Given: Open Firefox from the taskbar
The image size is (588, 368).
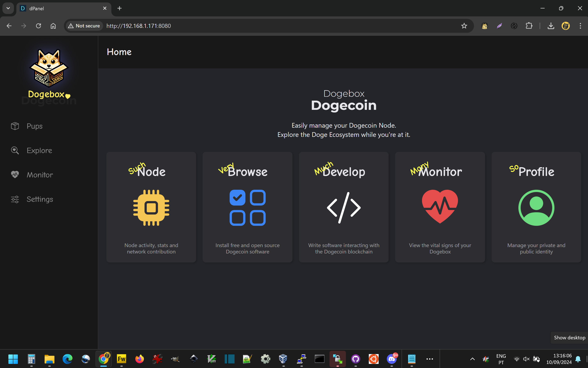Looking at the screenshot, I should click(x=140, y=359).
